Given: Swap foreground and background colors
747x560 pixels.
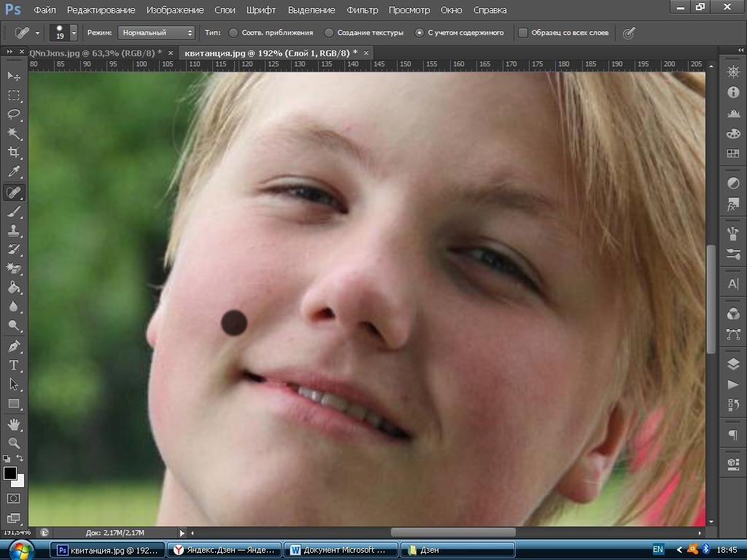Looking at the screenshot, I should point(20,458).
